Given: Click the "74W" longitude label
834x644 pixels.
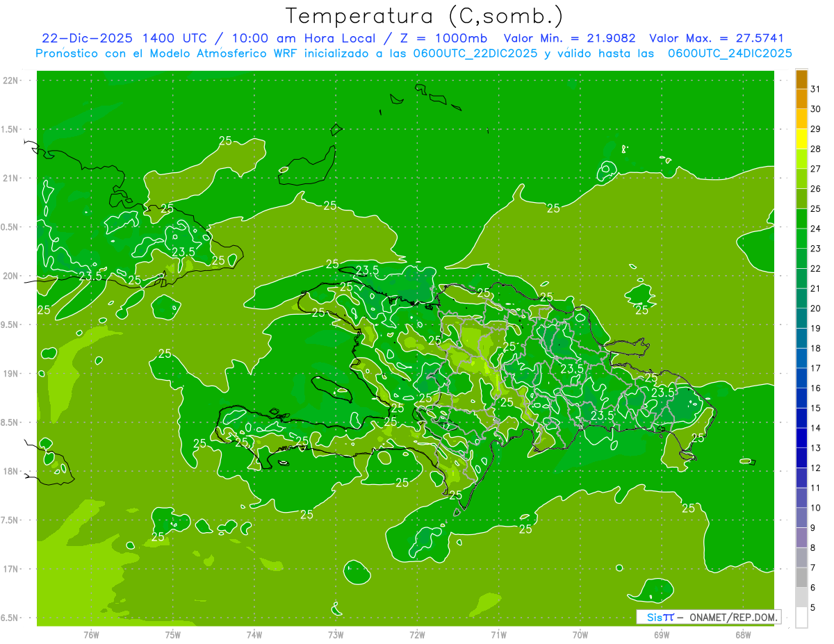Looking at the screenshot, I should pos(254,635).
